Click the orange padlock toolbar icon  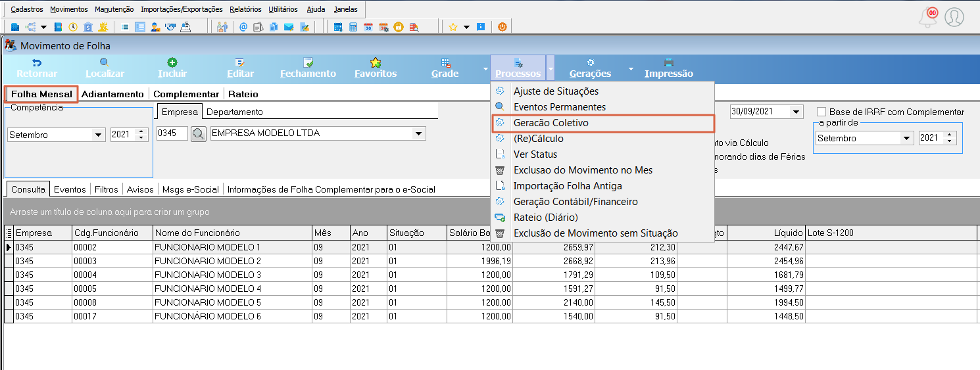click(x=399, y=27)
